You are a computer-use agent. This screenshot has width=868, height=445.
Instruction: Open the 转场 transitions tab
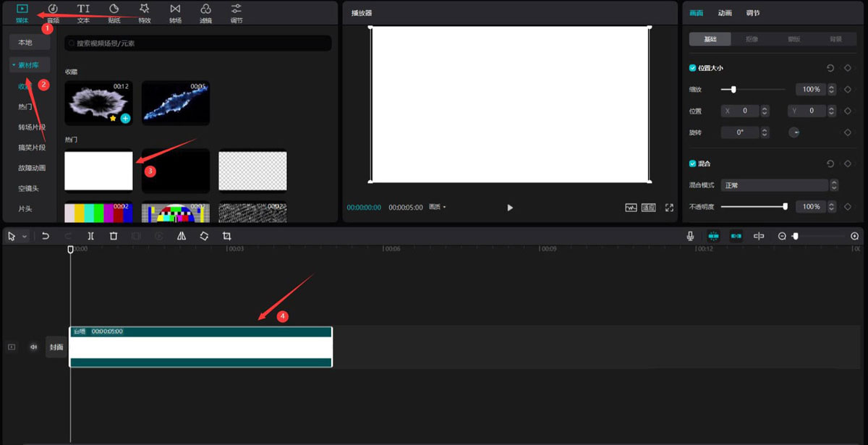pyautogui.click(x=175, y=12)
